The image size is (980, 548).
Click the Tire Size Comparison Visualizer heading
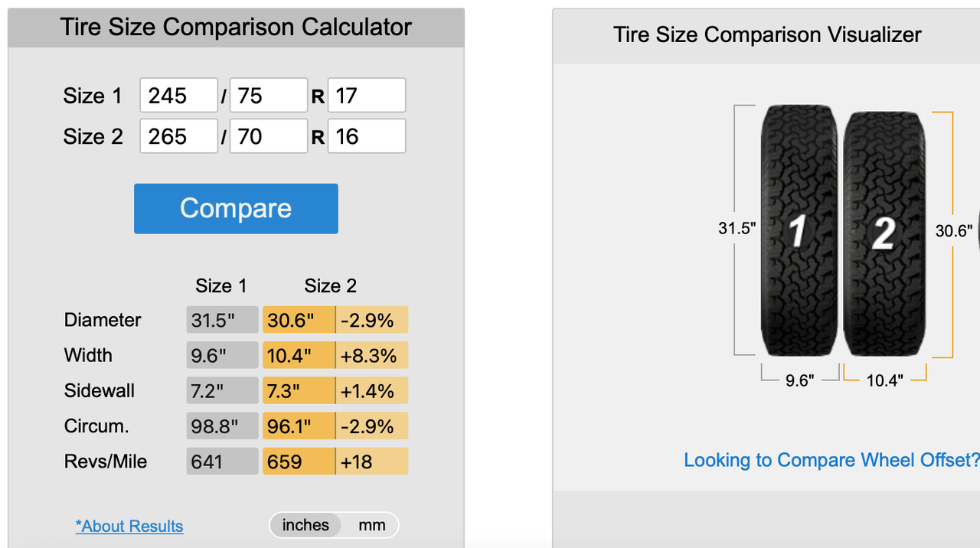[767, 34]
